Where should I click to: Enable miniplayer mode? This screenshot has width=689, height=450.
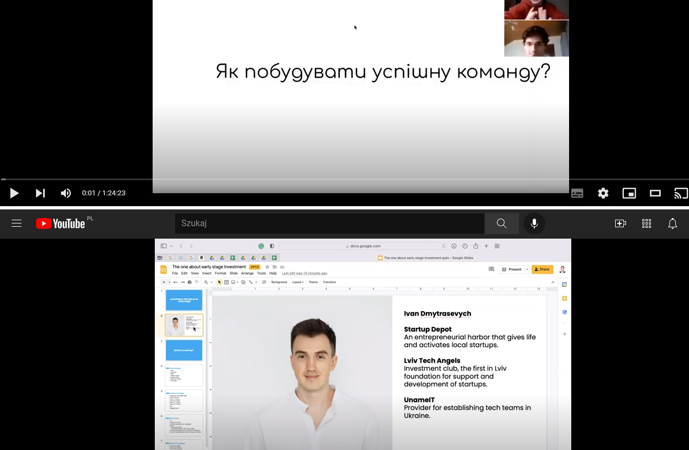(x=629, y=193)
